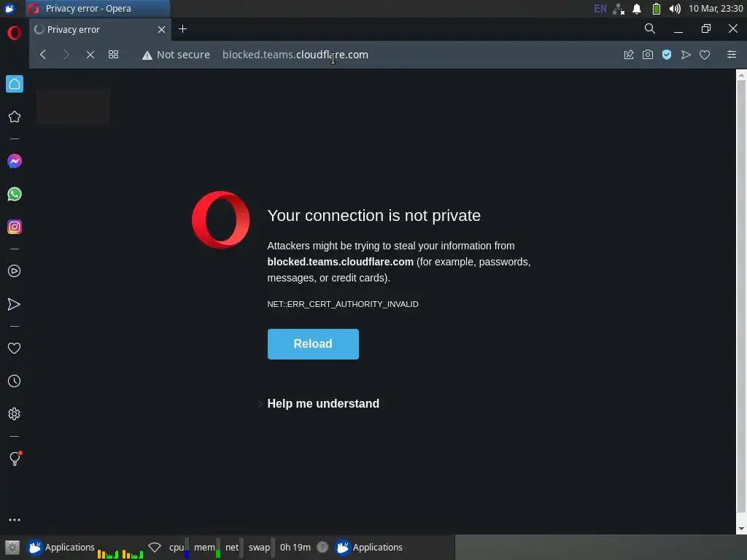Open the tips lightbulb in sidebar
747x560 pixels.
[x=15, y=459]
